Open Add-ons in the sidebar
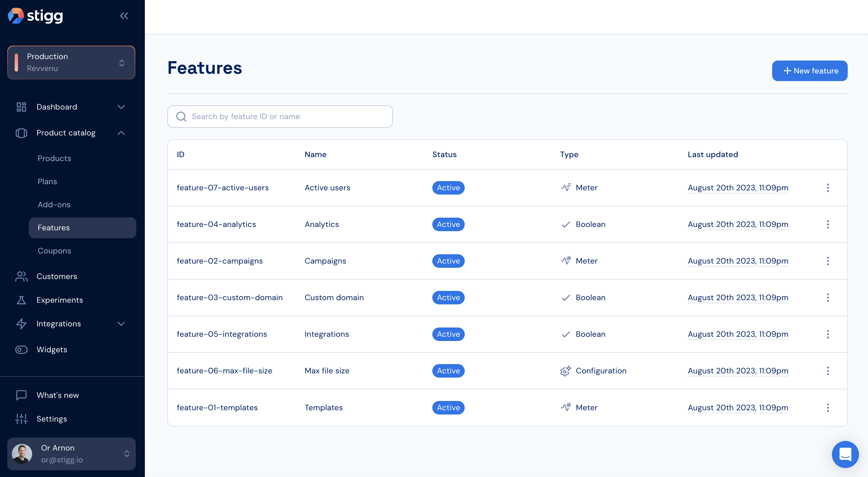The height and width of the screenshot is (477, 868). pyautogui.click(x=54, y=204)
